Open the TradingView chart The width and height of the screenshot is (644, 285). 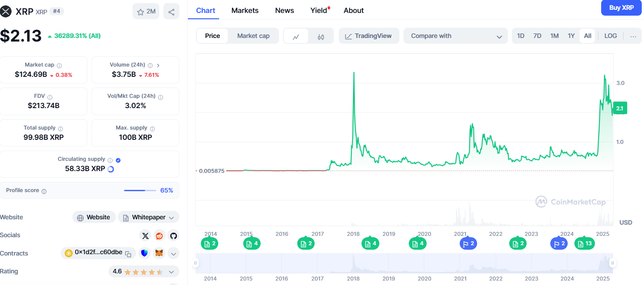tap(369, 35)
